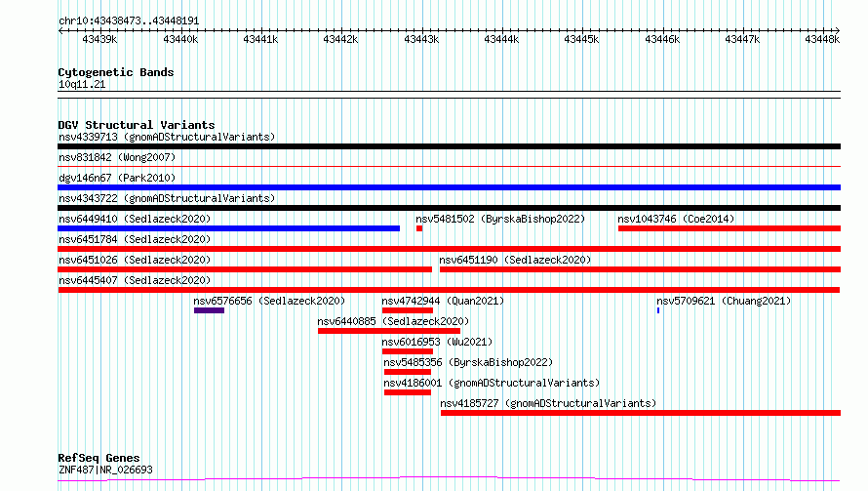Click the dgv146n67 Park2010 blue bar
Screen dimensions: 868x491
449,187
